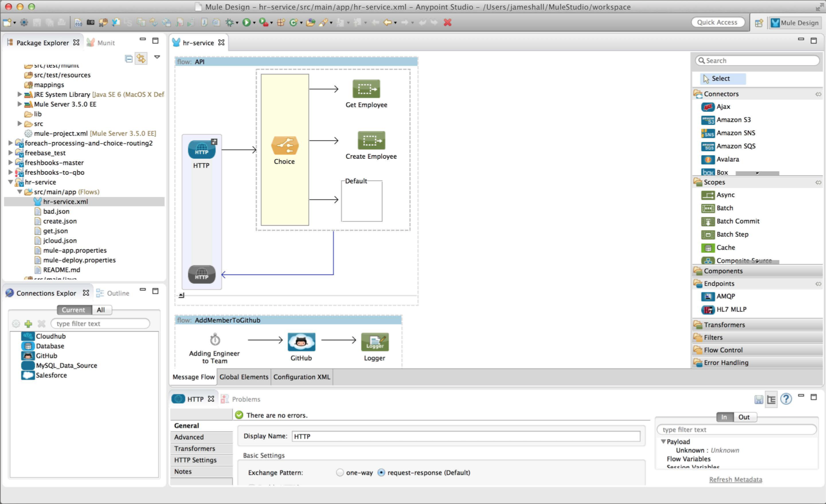The width and height of the screenshot is (826, 504).
Task: Choose the Batch Commit scope
Action: pyautogui.click(x=731, y=221)
